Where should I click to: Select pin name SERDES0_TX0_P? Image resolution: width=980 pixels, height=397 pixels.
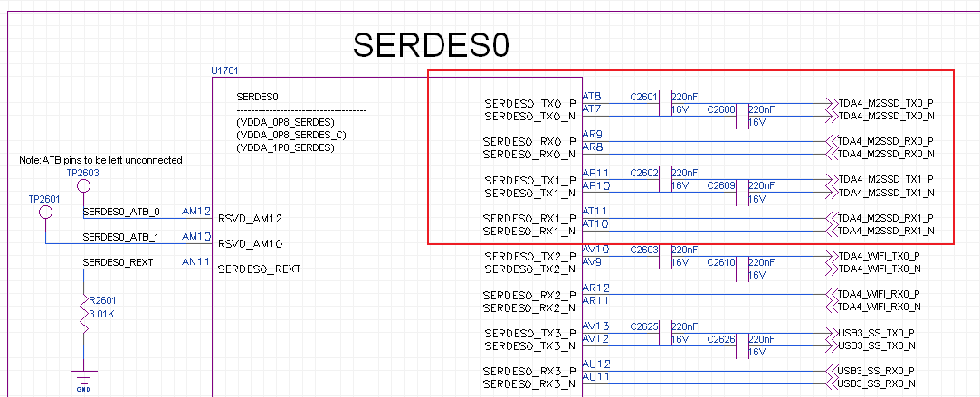(530, 104)
